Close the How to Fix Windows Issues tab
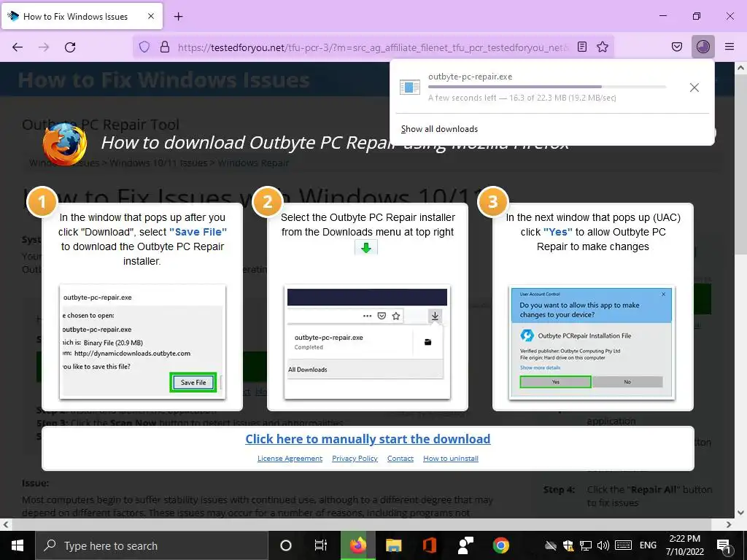This screenshot has width=747, height=560. tap(150, 16)
